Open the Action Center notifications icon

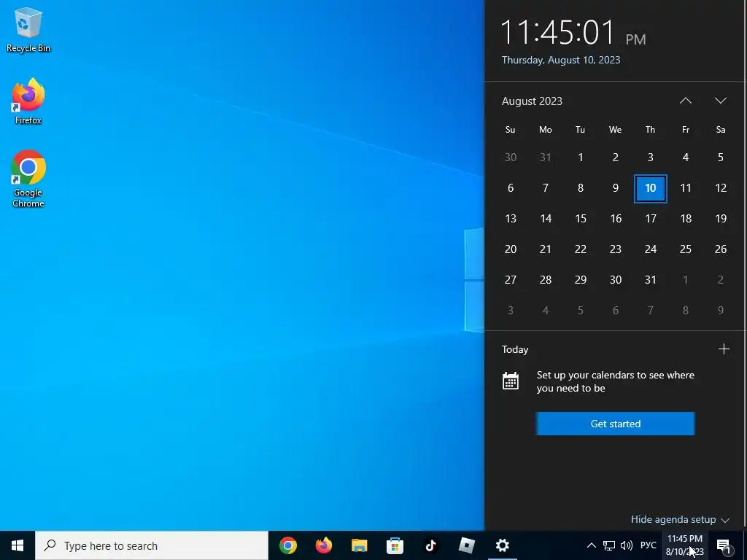[724, 546]
